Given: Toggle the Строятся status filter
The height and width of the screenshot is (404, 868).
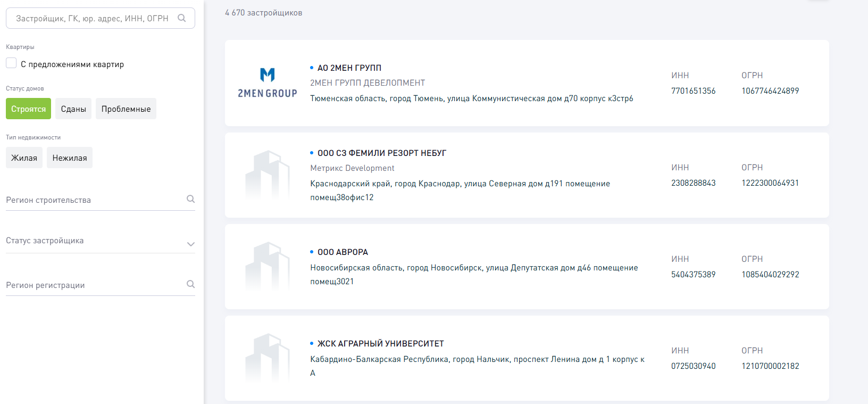Looking at the screenshot, I should point(29,109).
